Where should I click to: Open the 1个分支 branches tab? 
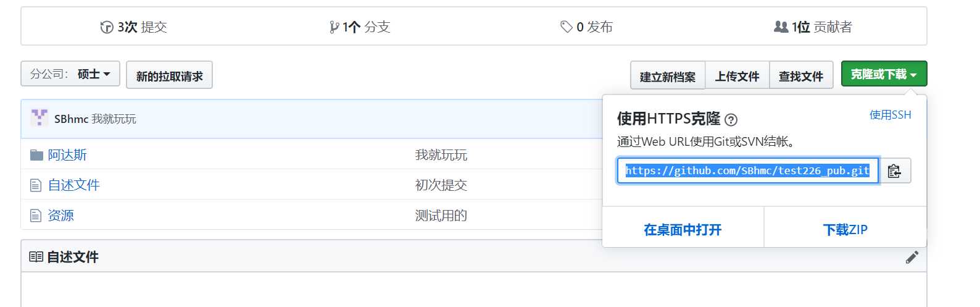pos(360,27)
